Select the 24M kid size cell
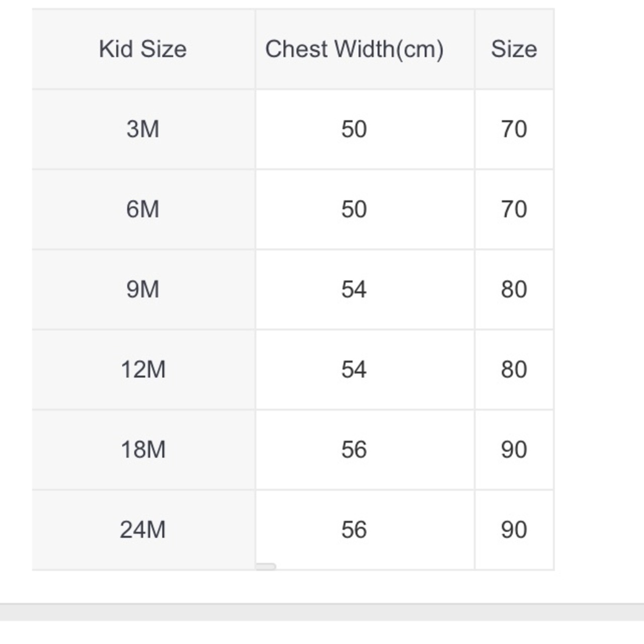644x644 pixels. pos(143,530)
